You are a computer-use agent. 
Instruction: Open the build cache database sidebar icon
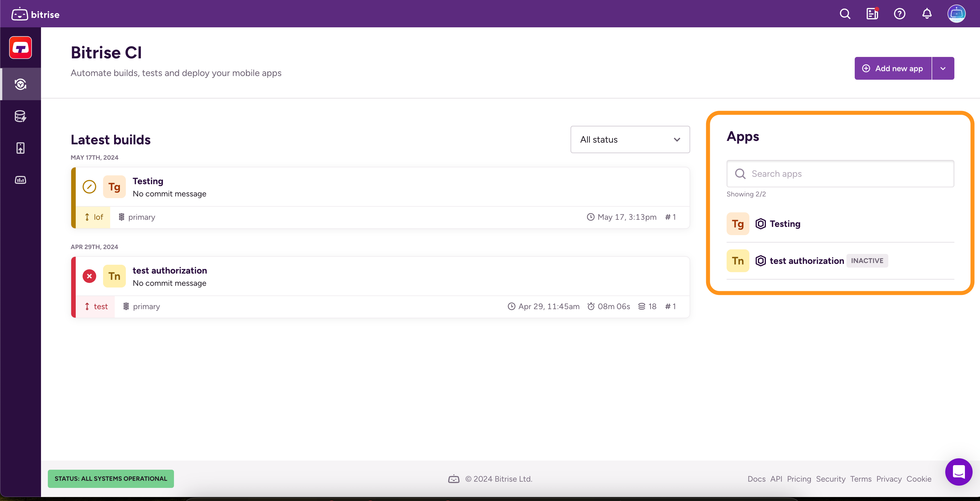[20, 116]
